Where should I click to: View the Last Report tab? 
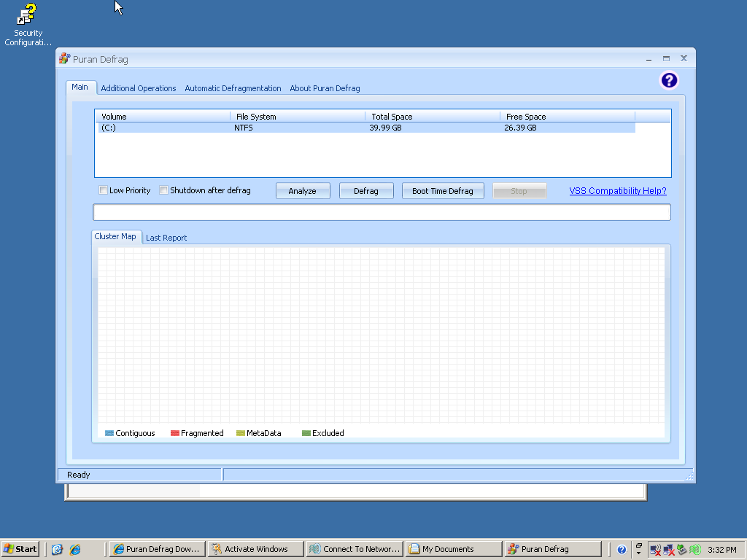pos(166,238)
